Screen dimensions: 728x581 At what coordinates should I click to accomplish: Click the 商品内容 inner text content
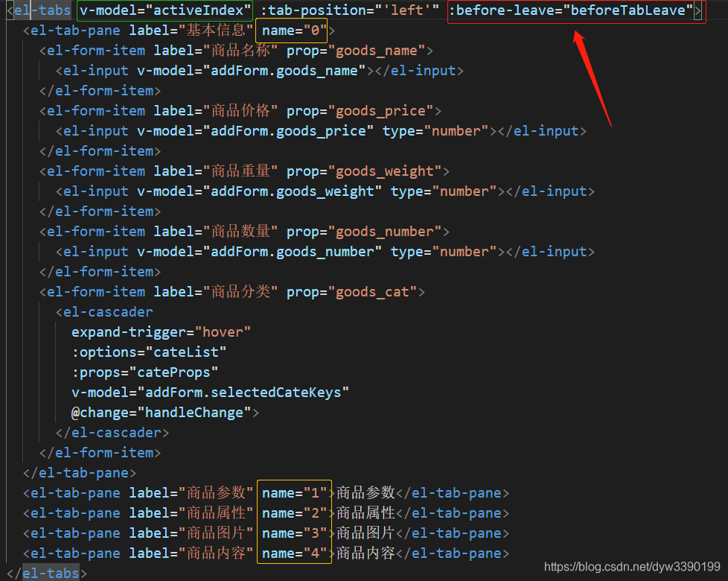[365, 553]
